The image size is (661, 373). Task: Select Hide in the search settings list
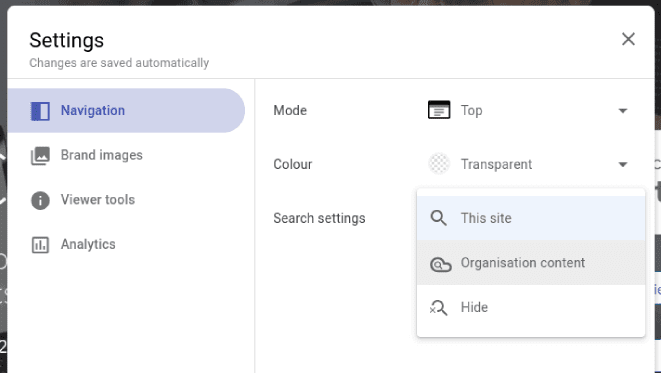tap(531, 307)
